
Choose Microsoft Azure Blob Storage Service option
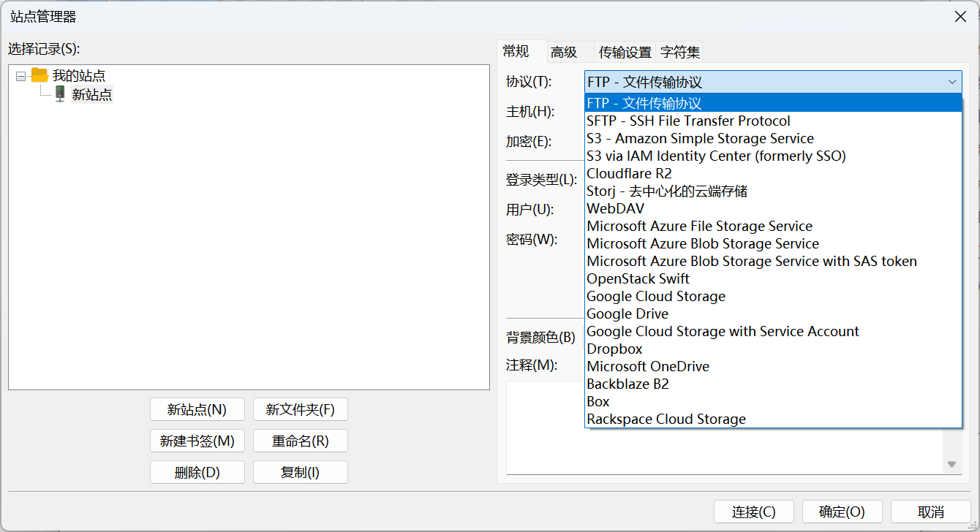773,243
